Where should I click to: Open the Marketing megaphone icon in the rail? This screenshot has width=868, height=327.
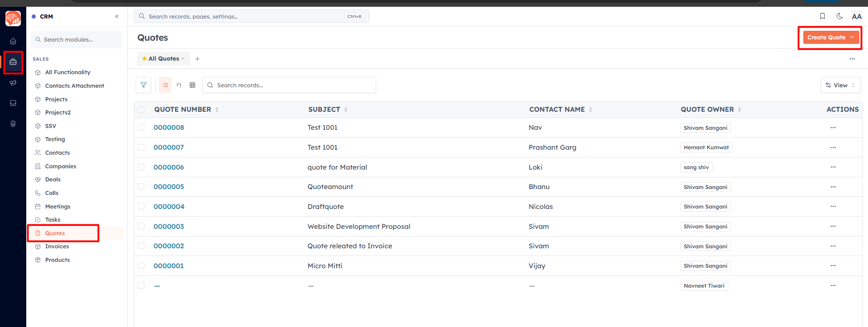click(x=13, y=83)
